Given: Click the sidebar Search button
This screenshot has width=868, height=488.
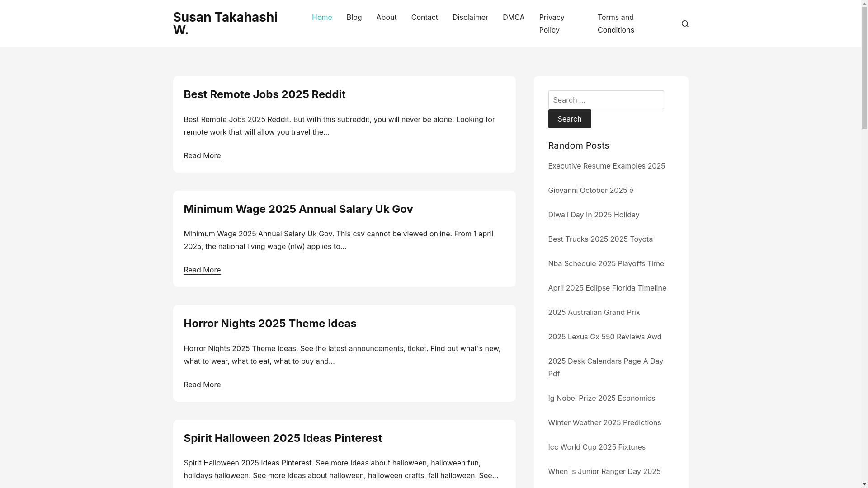Looking at the screenshot, I should tap(569, 119).
